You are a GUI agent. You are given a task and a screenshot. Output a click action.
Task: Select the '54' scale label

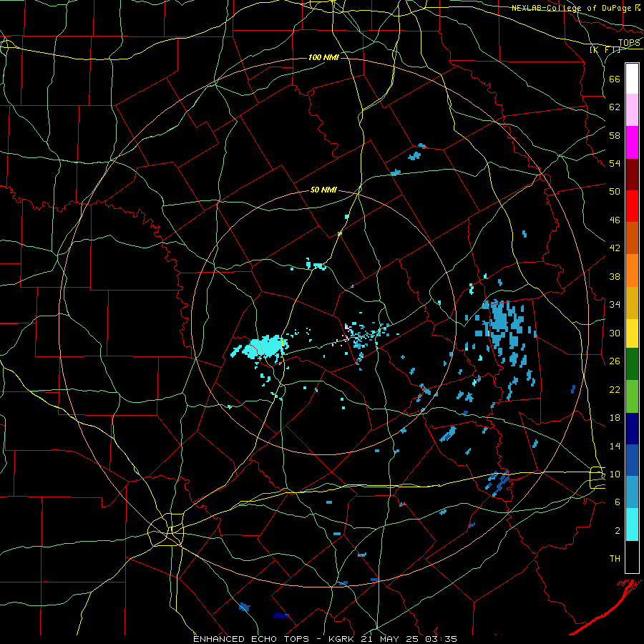pyautogui.click(x=615, y=163)
